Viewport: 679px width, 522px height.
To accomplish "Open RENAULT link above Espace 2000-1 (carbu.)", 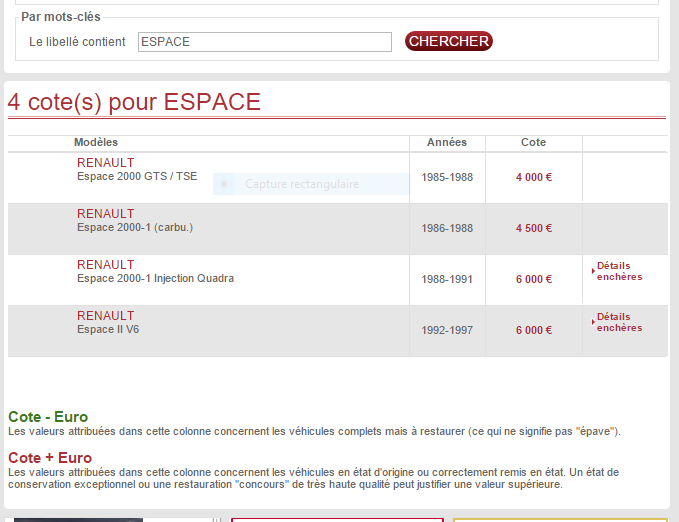I will coord(105,214).
